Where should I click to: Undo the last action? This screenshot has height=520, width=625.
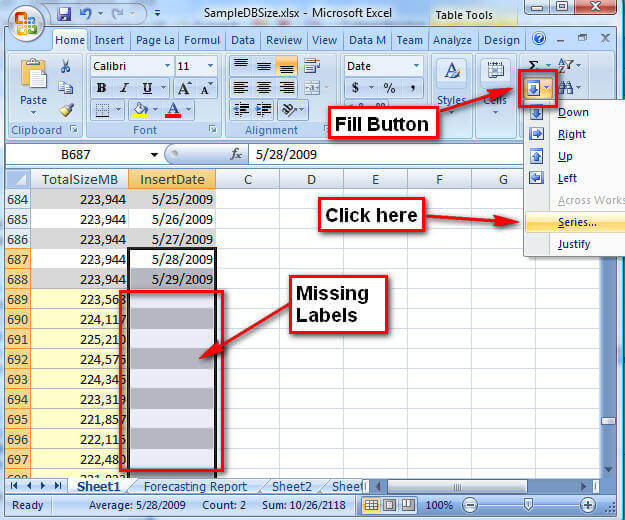point(86,14)
